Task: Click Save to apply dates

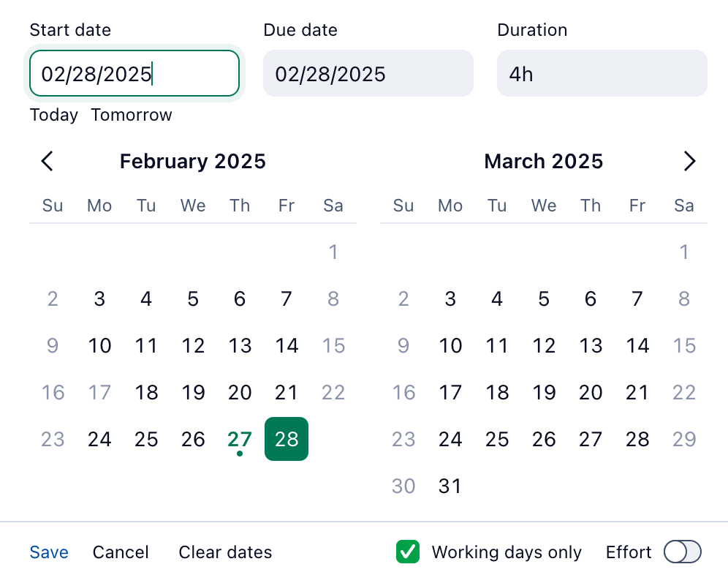Action: [x=49, y=552]
